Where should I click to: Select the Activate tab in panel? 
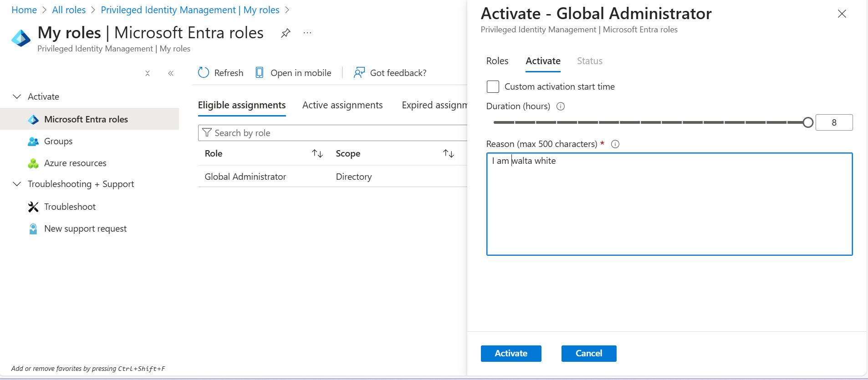(543, 61)
